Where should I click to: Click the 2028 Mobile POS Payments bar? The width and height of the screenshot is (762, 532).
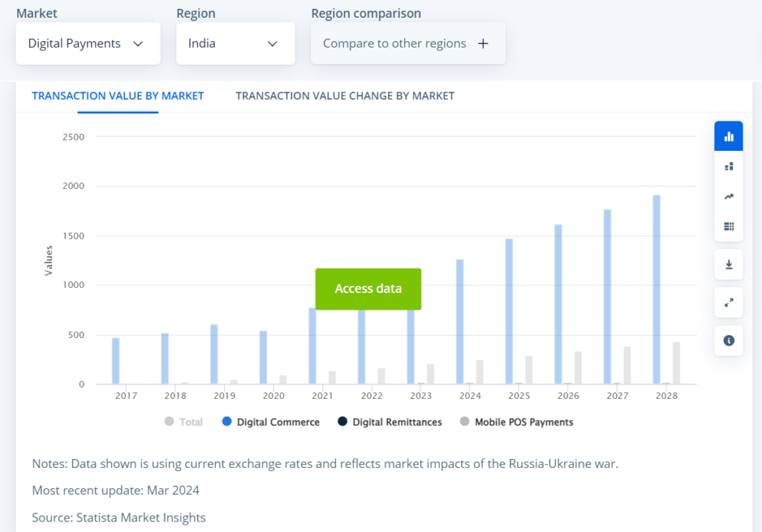click(x=676, y=363)
